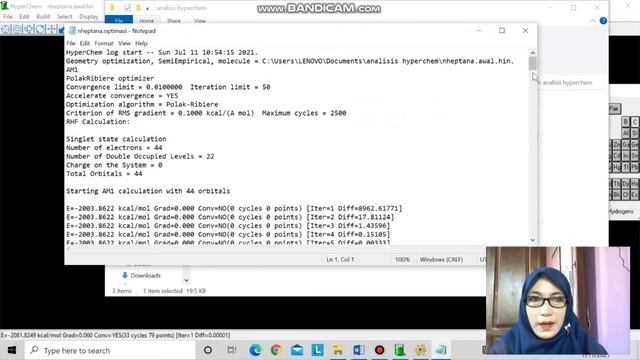Open yellow flower app icon on taskbar
The width and height of the screenshot is (640, 360).
pos(420,350)
